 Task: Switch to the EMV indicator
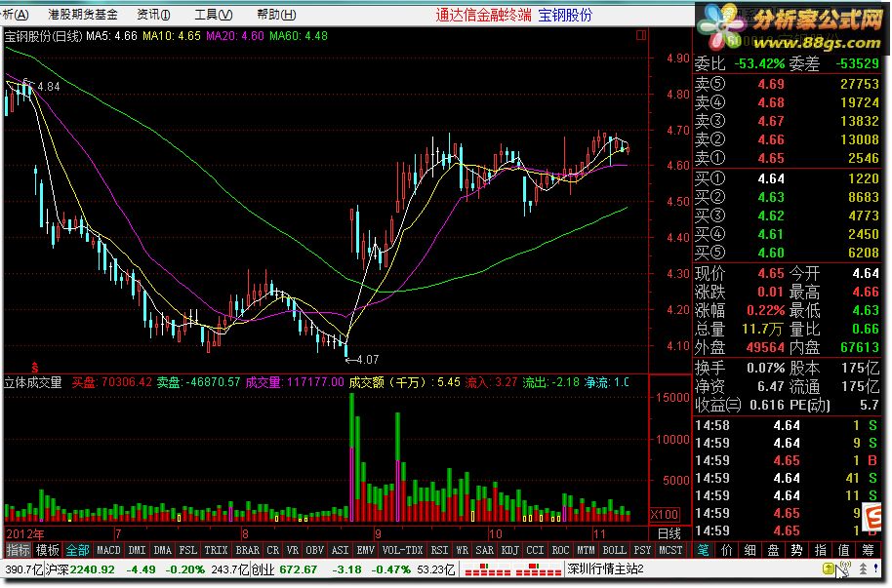click(365, 550)
